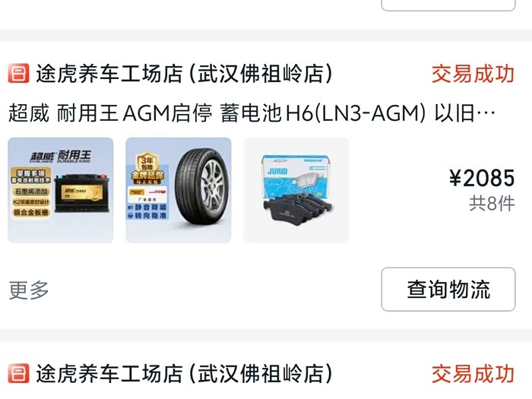The width and height of the screenshot is (532, 399).
Task: Tap bottom order's 交易成功 status
Action: coord(473,374)
